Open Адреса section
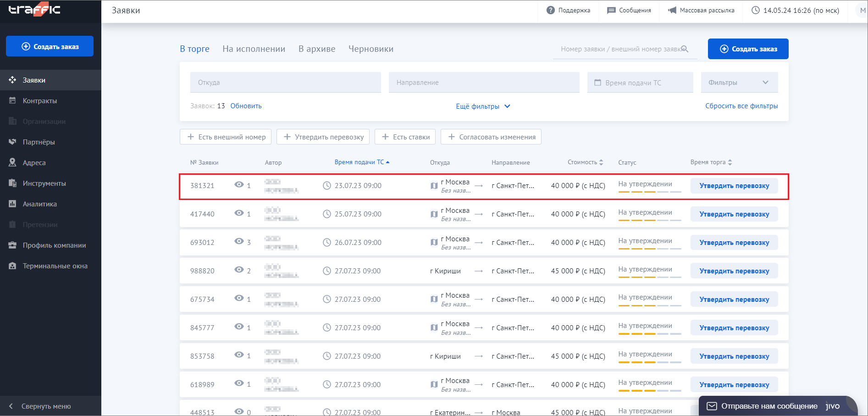The width and height of the screenshot is (868, 416). 50,162
